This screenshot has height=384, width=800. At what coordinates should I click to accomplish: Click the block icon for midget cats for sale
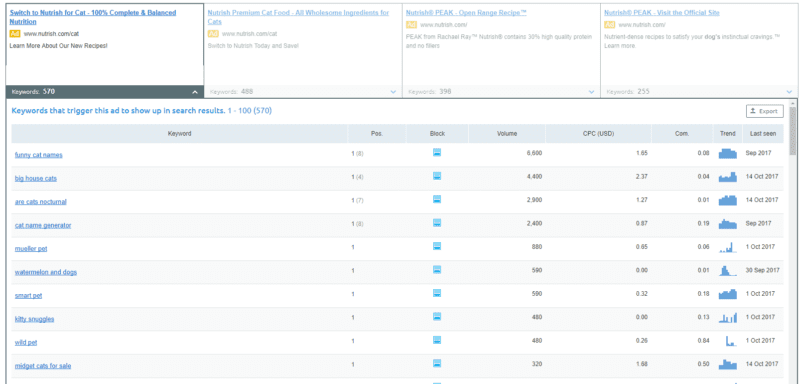point(437,364)
